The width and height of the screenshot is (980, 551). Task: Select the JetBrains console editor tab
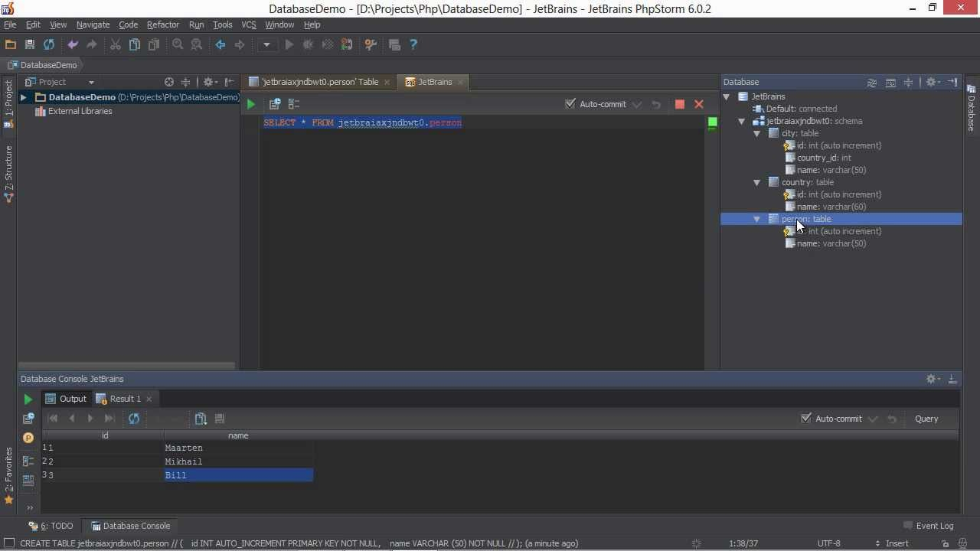click(x=434, y=82)
